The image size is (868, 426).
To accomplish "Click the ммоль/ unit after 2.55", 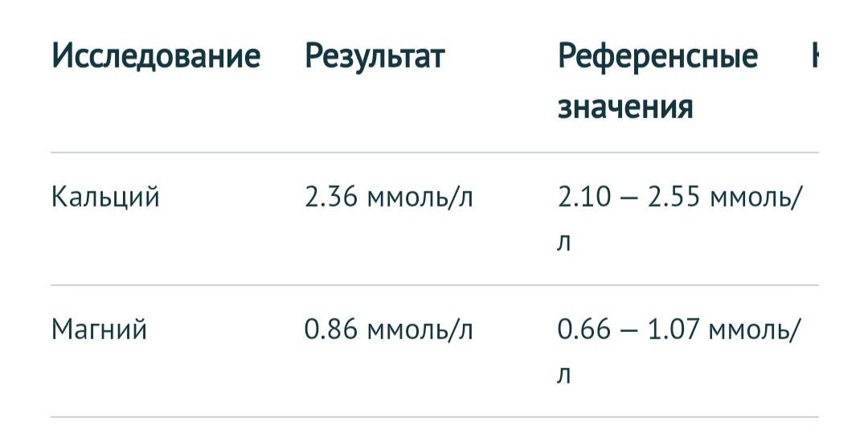I will 755,198.
